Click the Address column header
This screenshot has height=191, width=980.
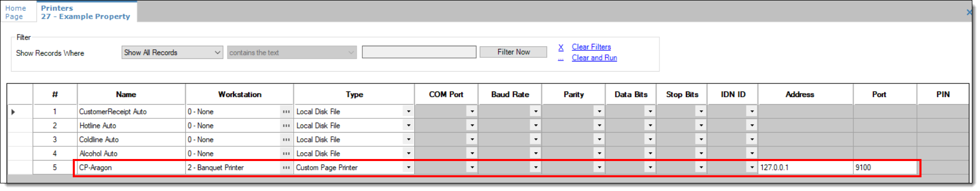[805, 94]
